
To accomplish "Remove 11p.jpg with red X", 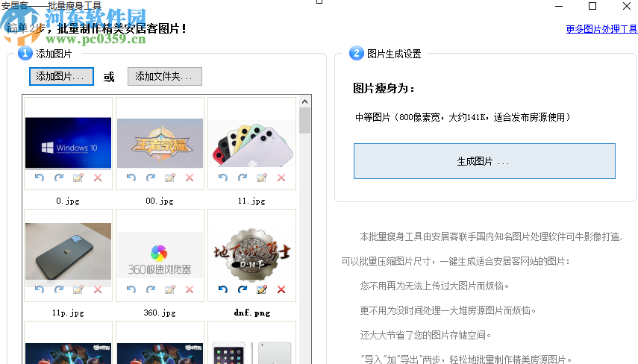I will coord(98,289).
